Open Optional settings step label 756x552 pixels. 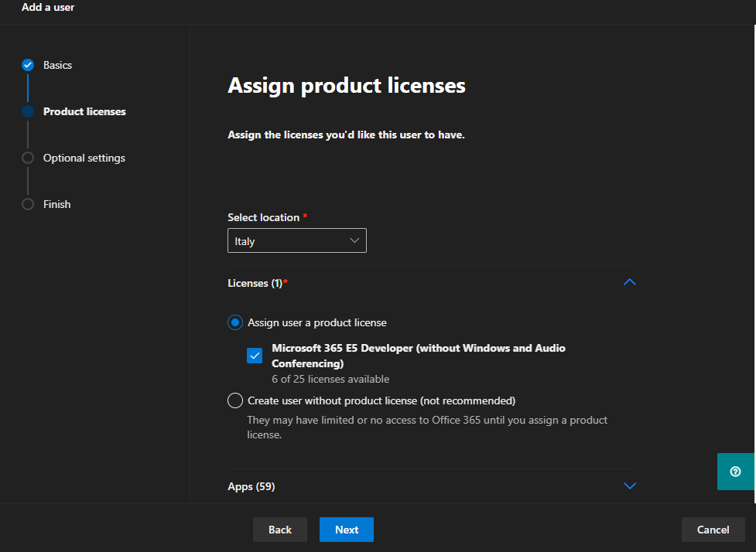(x=84, y=158)
